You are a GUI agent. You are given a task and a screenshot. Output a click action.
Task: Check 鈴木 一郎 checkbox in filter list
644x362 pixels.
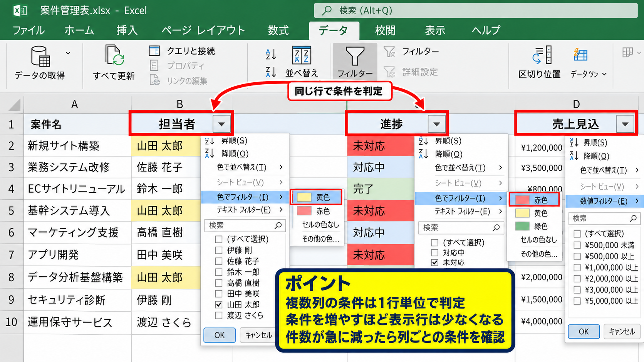219,272
